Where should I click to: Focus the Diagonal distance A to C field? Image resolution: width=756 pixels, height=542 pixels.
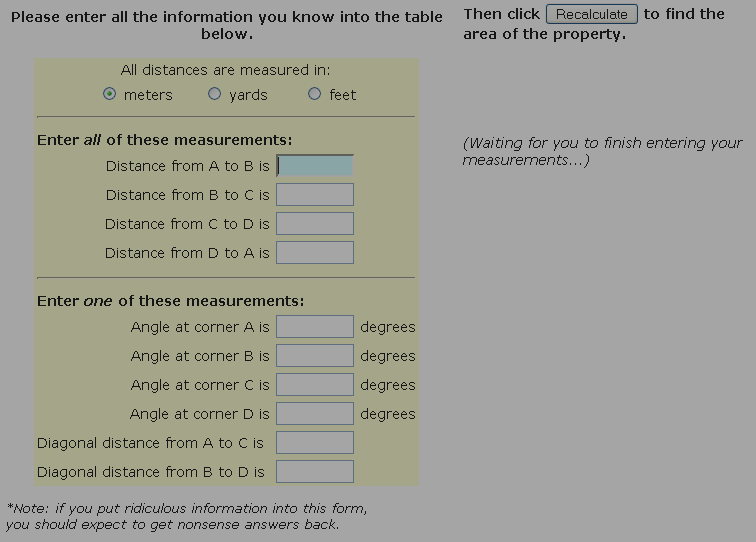[315, 443]
